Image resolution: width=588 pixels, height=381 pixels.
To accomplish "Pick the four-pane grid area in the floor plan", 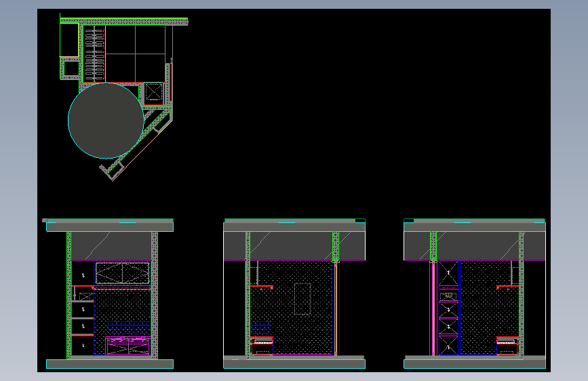I will [x=136, y=54].
